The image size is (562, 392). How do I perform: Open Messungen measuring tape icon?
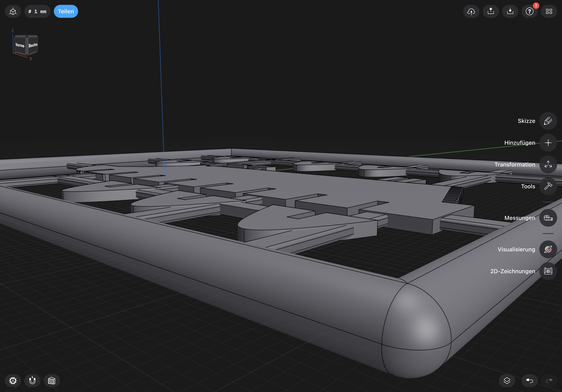point(548,218)
